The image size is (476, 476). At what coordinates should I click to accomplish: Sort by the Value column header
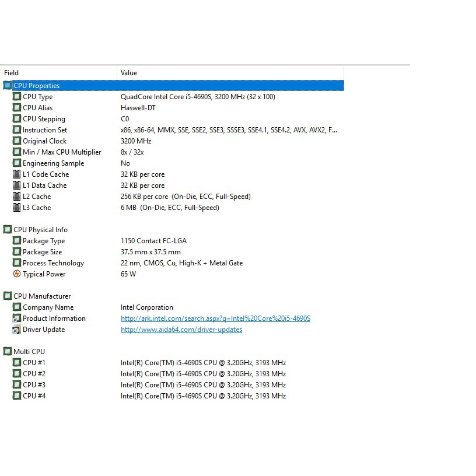tap(230, 73)
